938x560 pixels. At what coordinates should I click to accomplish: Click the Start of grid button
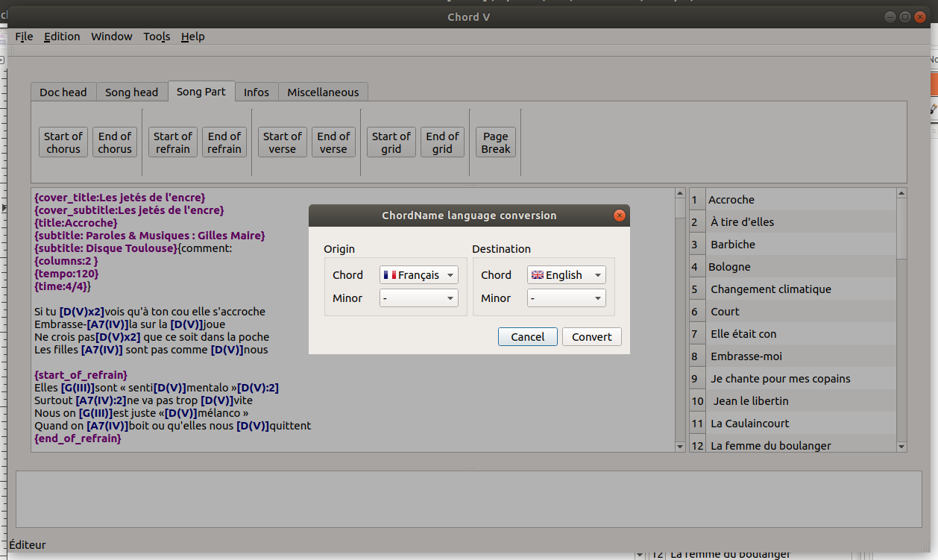tap(391, 142)
